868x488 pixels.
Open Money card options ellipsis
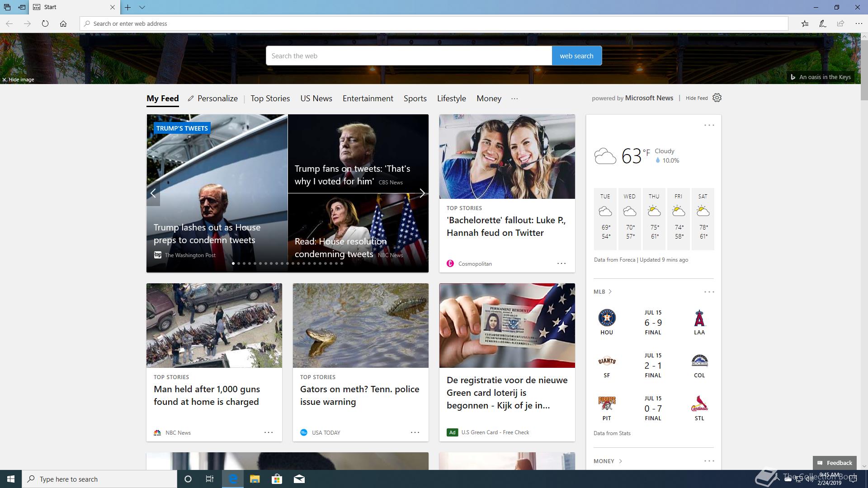click(709, 461)
